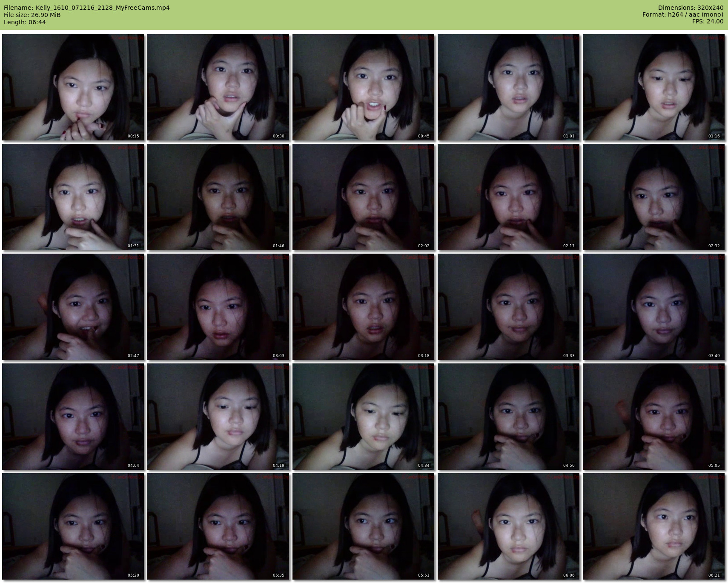
Task: Click the 02:02 thumbnail
Action: click(x=363, y=197)
